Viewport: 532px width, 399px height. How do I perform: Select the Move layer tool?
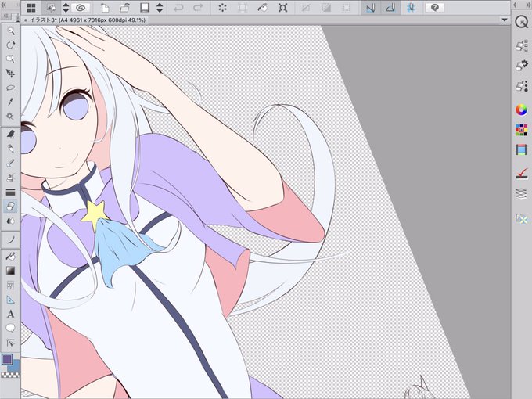click(x=11, y=74)
